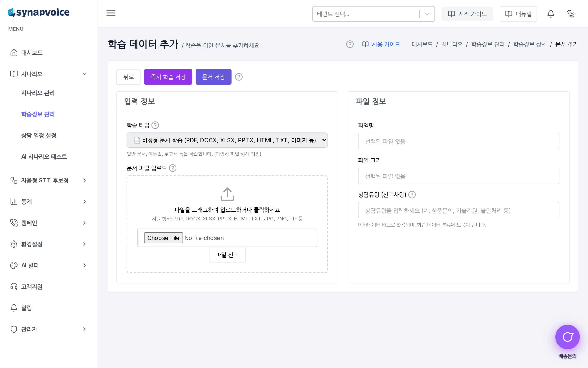Click 학습정보 상세 in breadcrumb
This screenshot has width=588, height=368.
530,44
